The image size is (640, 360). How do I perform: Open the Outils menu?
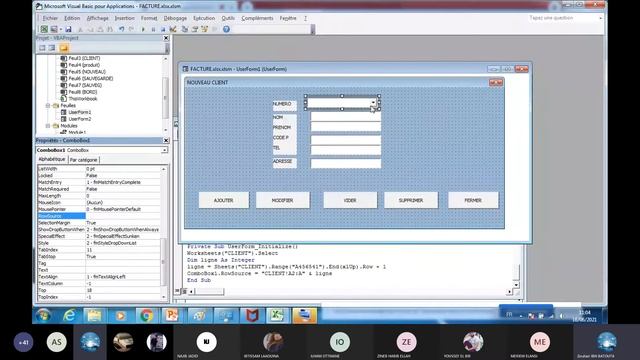228,18
